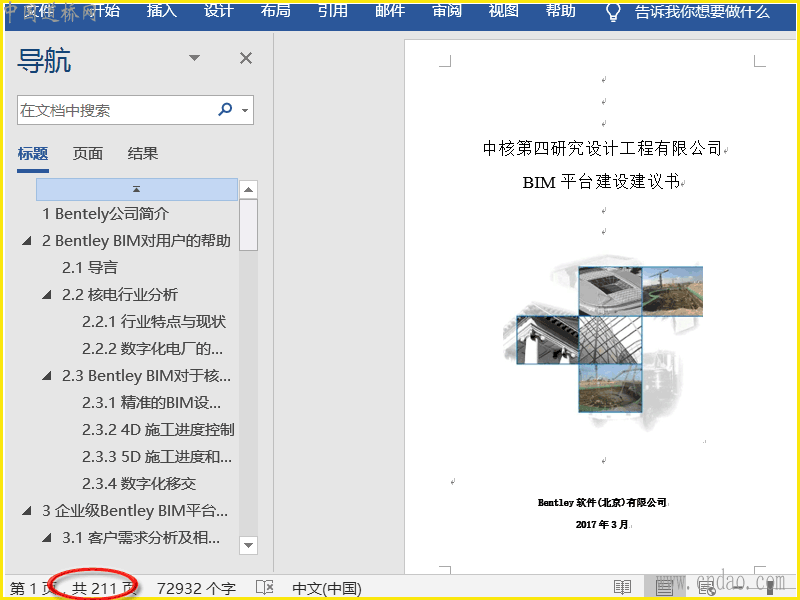Collapse the 3.1 客户需求分析及相 heading
The image size is (800, 600).
[46, 537]
